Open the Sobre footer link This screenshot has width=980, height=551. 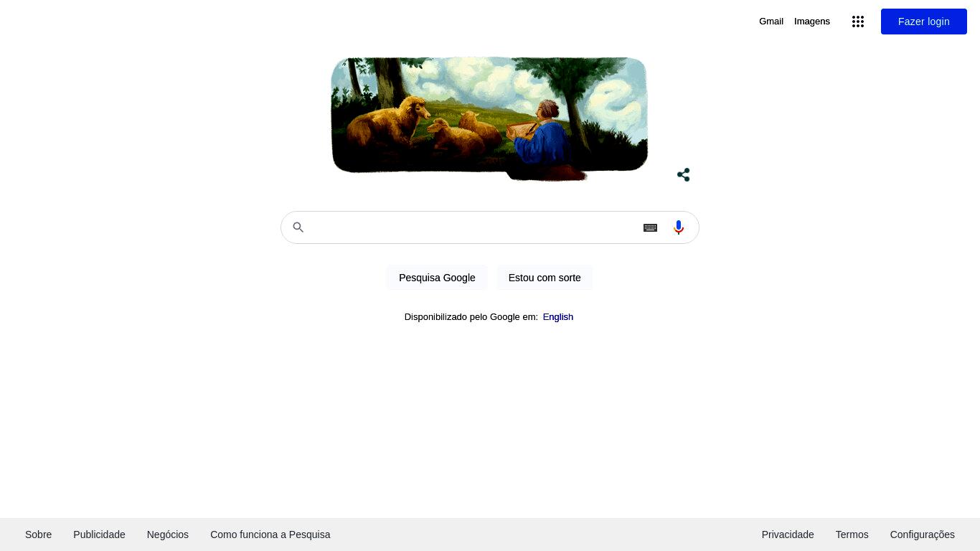coord(39,534)
